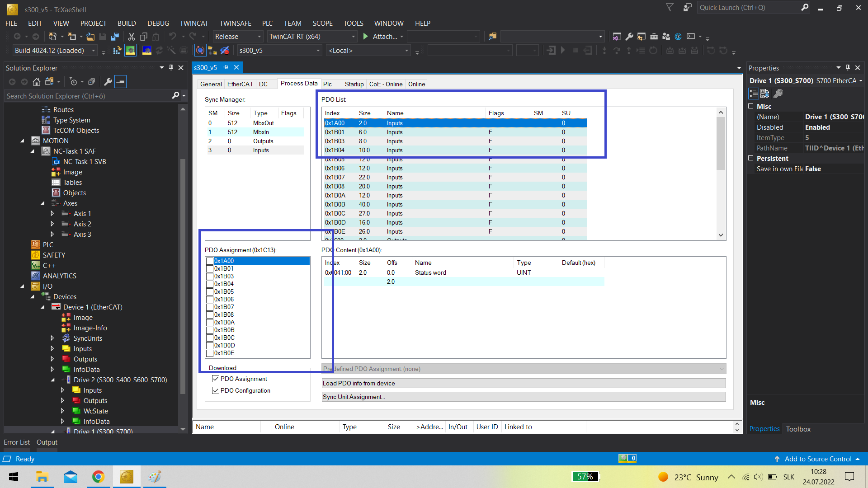Check the 0x1B04 PDO assignment box
868x488 pixels.
tap(210, 284)
